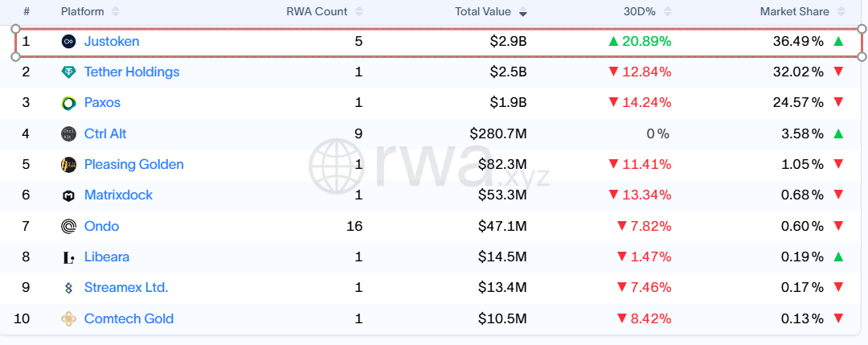
Task: Open the Libeara platform link
Action: [x=107, y=257]
